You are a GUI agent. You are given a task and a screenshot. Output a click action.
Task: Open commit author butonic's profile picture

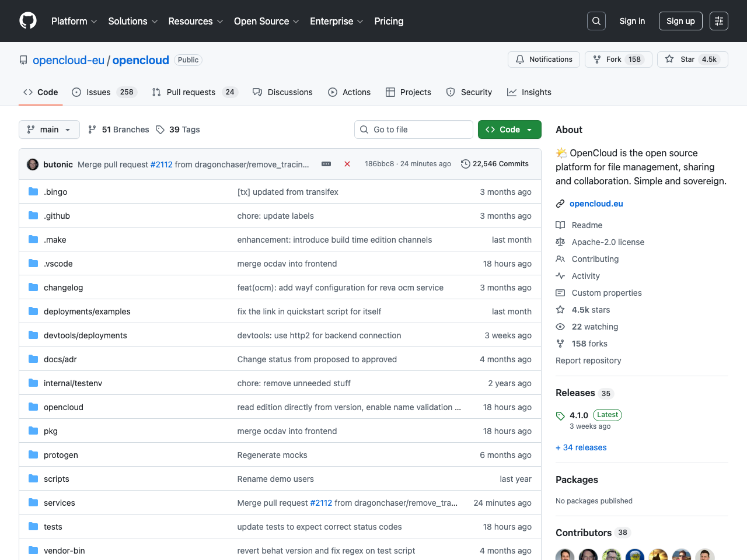coord(33,164)
